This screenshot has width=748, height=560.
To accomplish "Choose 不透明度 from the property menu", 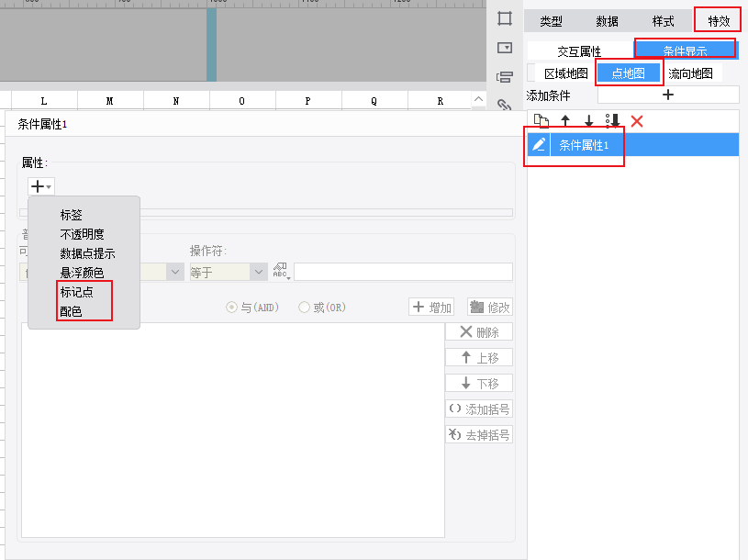I will (82, 234).
